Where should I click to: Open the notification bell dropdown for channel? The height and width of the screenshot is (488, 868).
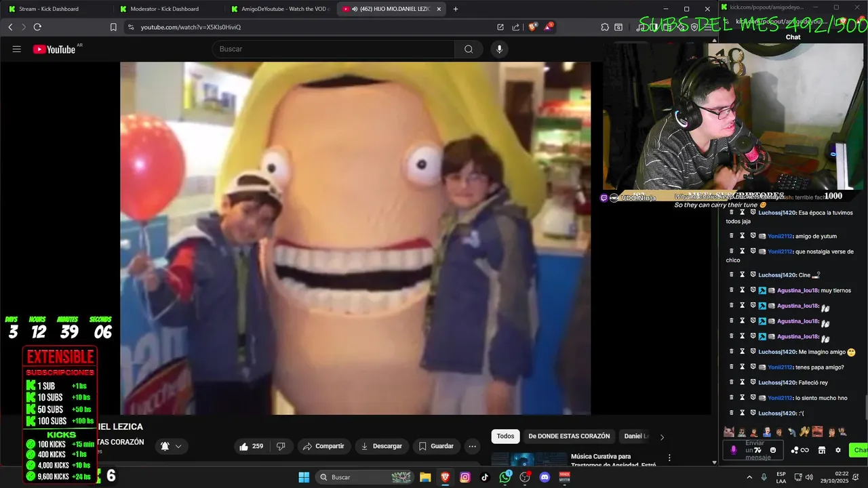point(171,446)
